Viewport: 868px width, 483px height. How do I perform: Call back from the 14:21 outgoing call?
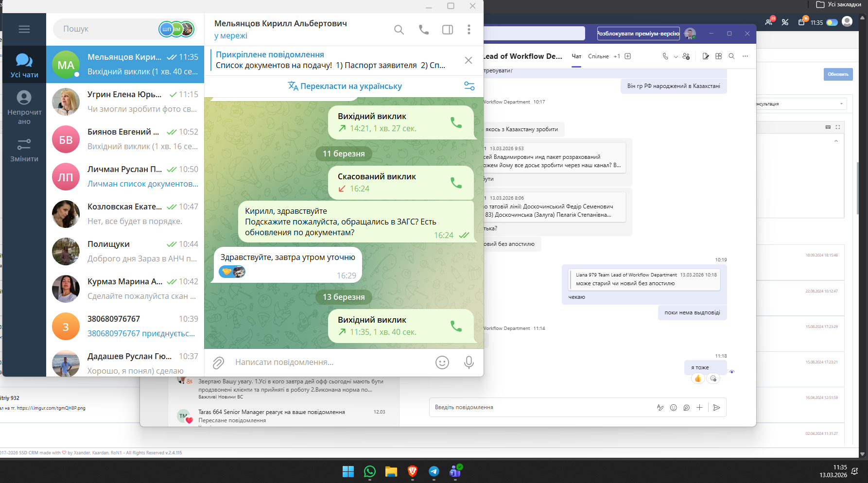pos(456,122)
